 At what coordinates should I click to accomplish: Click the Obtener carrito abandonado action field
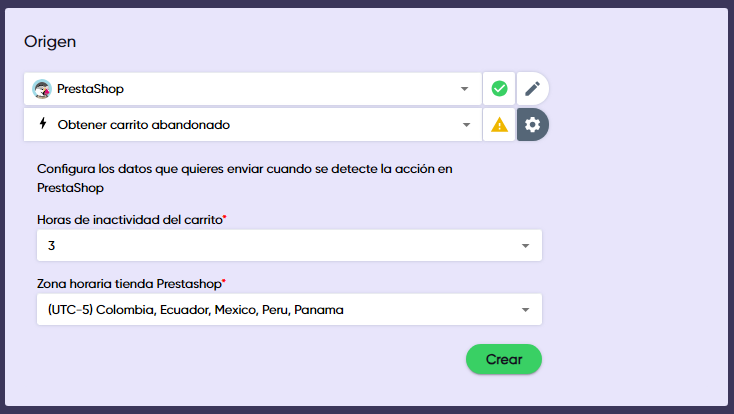point(250,125)
